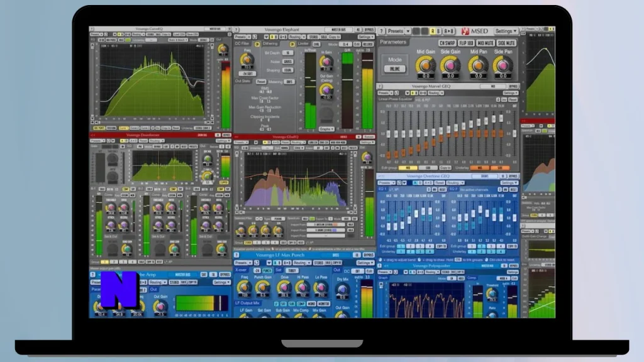Click the Elephant In/Thrsh level meter
The image size is (644, 362).
(x=310, y=91)
